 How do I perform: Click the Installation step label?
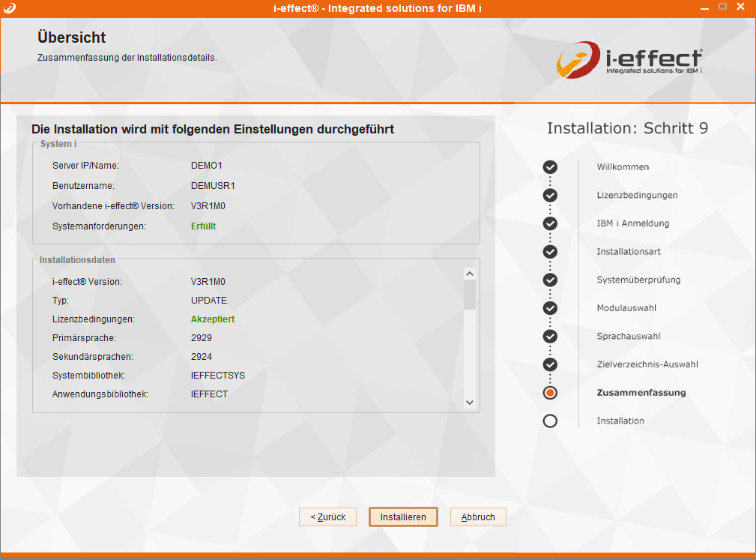(620, 421)
